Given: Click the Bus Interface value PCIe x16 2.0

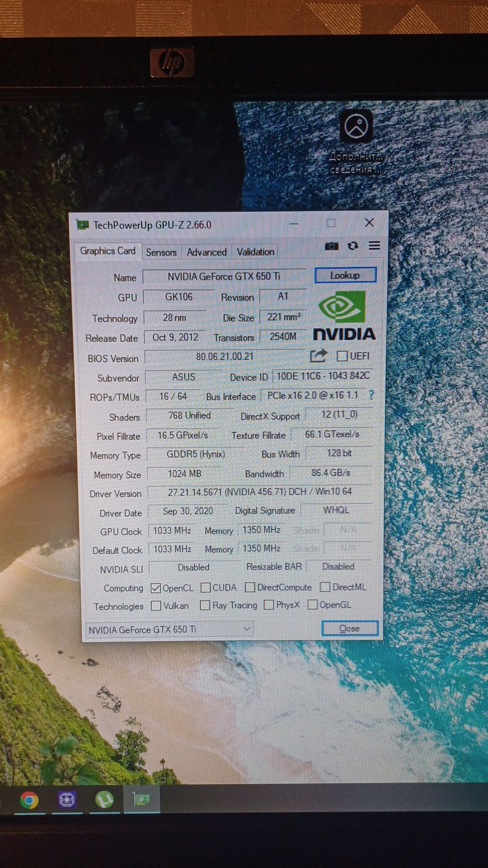Looking at the screenshot, I should pyautogui.click(x=313, y=395).
